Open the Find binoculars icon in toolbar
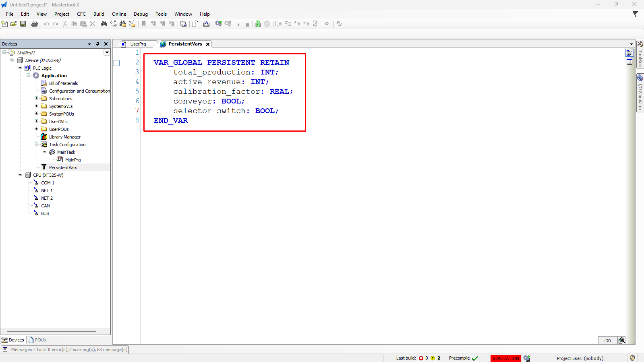This screenshot has height=362, width=644. (104, 24)
